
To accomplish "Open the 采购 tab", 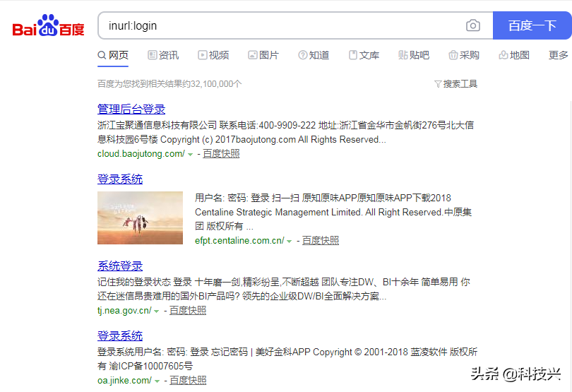I will point(464,55).
